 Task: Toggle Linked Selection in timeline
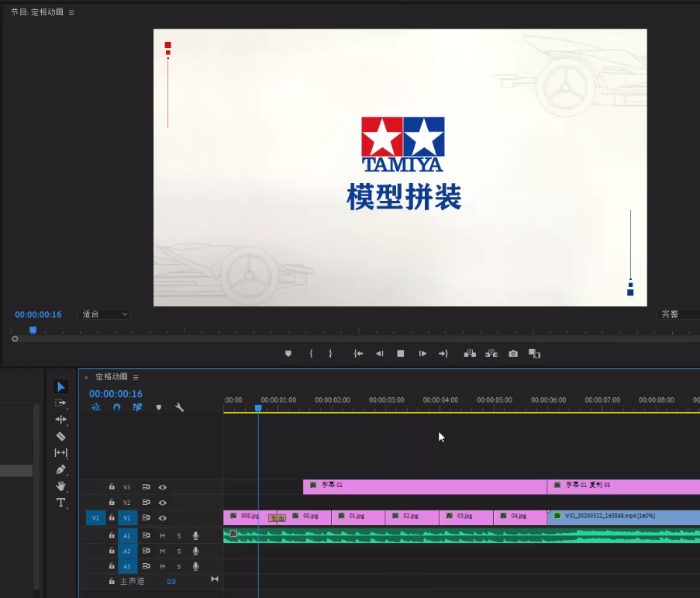[x=137, y=407]
